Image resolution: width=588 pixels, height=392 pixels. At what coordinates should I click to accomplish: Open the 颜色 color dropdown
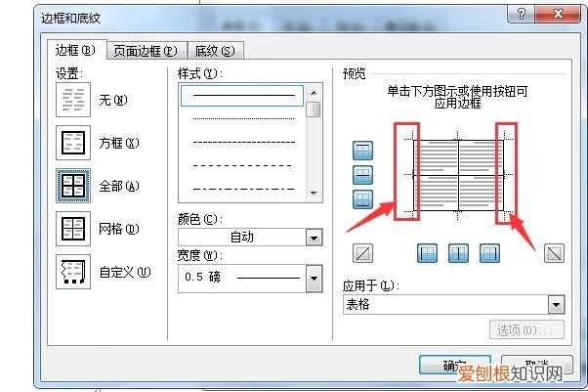pos(314,238)
